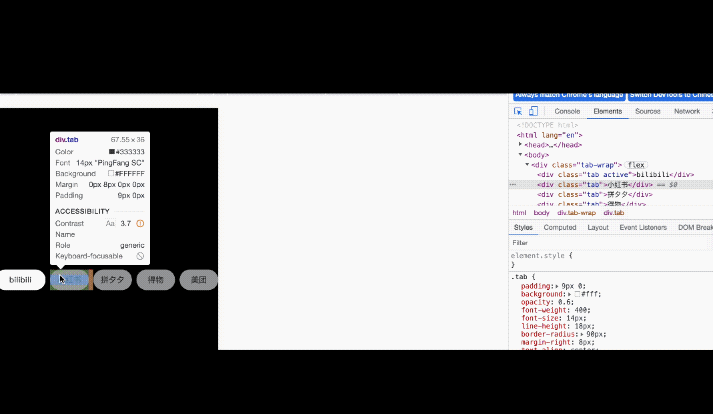This screenshot has height=414, width=713.
Task: Click the not keyboard-focusable icon in tooltip
Action: [x=140, y=256]
